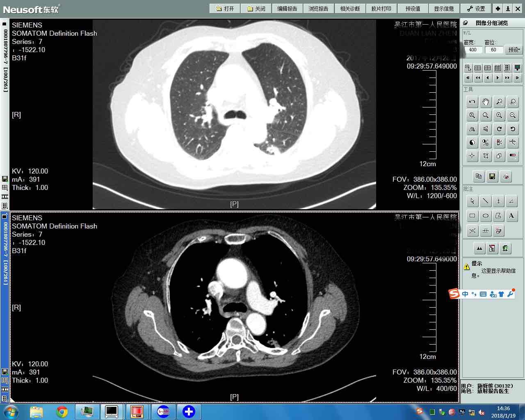Select the pan hand tool
This screenshot has height=420, width=525.
[x=486, y=102]
